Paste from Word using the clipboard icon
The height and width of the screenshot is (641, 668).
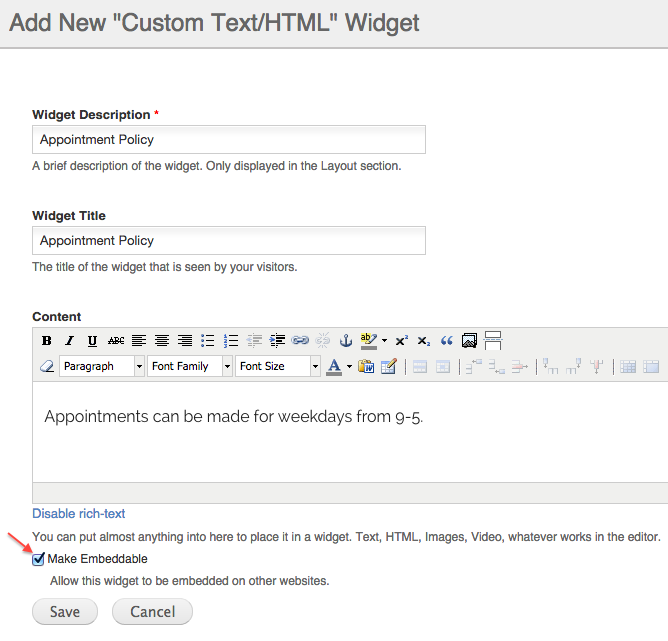366,366
